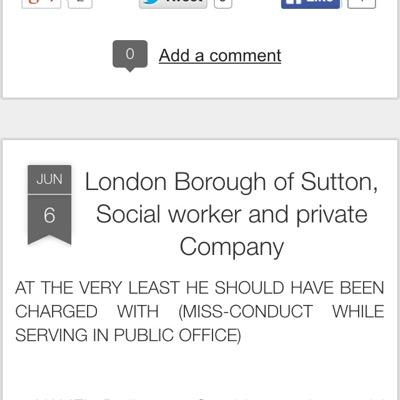Click the SERVING IN PUBLIC OFFICE line
The width and height of the screenshot is (400, 400).
tap(128, 335)
